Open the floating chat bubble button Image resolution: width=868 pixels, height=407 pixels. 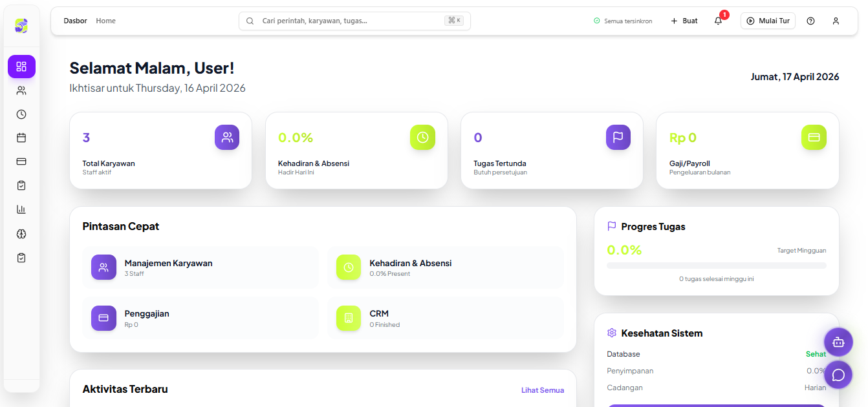[x=838, y=375]
